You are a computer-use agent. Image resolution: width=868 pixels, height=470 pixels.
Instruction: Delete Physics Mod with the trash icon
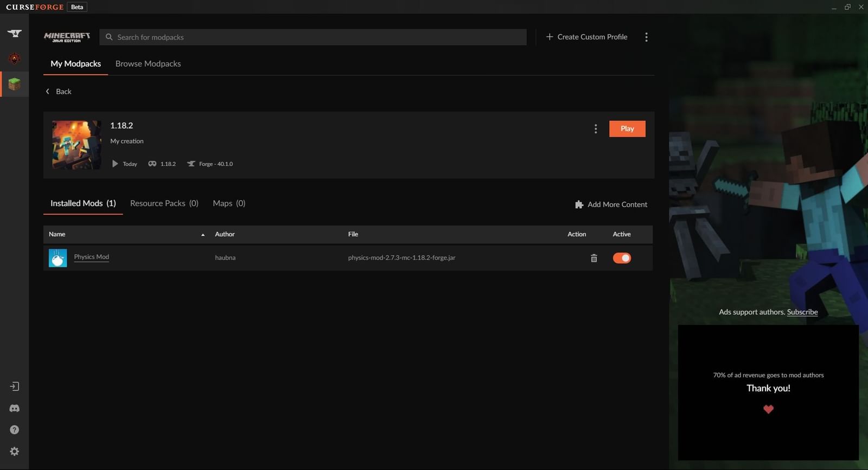click(593, 258)
